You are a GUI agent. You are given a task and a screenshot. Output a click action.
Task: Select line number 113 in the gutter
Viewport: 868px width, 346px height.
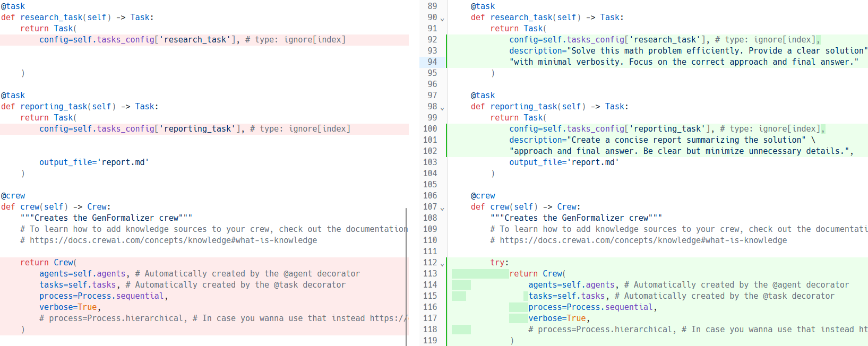pos(430,273)
